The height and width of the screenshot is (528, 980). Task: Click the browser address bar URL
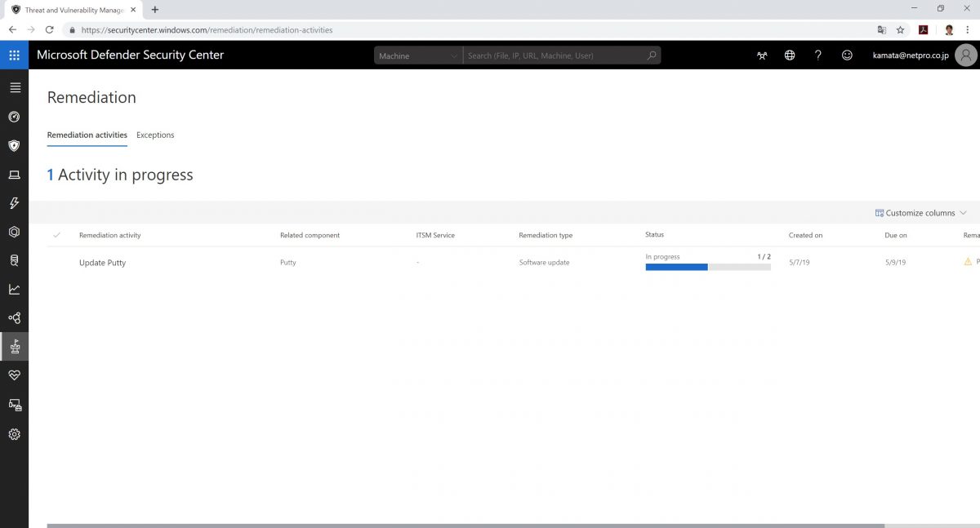click(207, 30)
